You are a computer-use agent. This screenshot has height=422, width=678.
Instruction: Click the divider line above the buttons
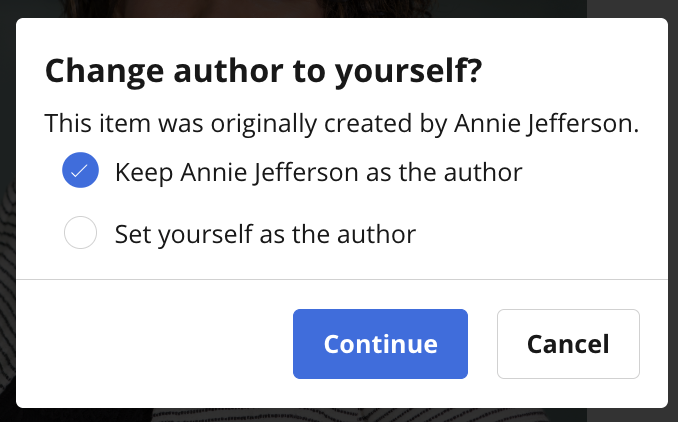[342, 279]
